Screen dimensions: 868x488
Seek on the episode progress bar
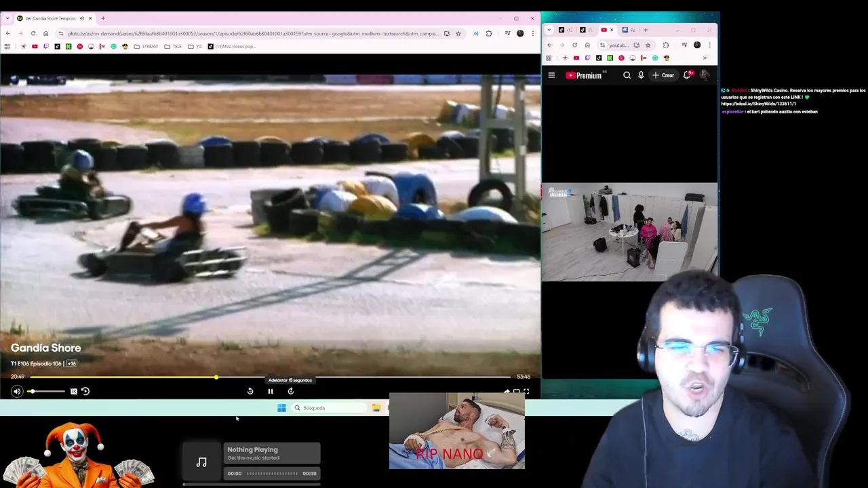(270, 377)
